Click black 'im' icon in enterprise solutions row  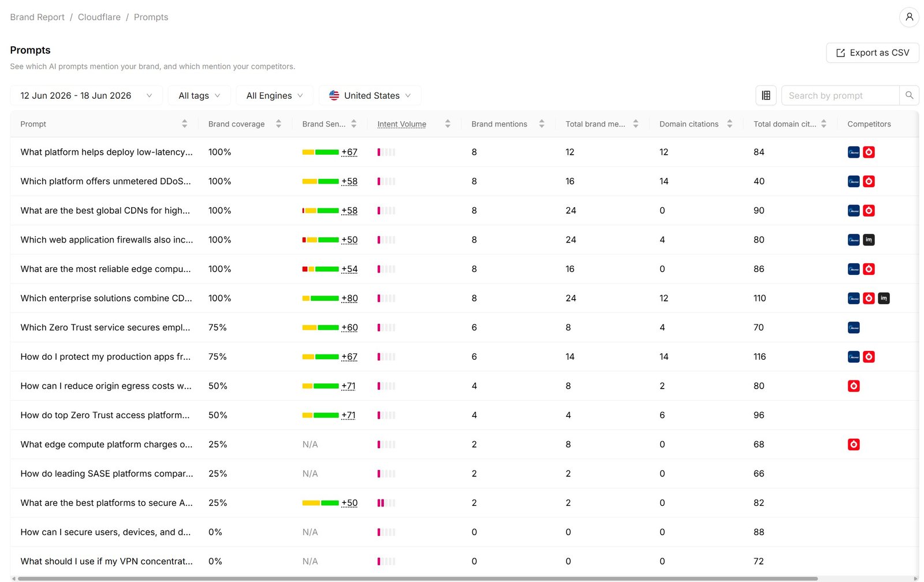[884, 298]
